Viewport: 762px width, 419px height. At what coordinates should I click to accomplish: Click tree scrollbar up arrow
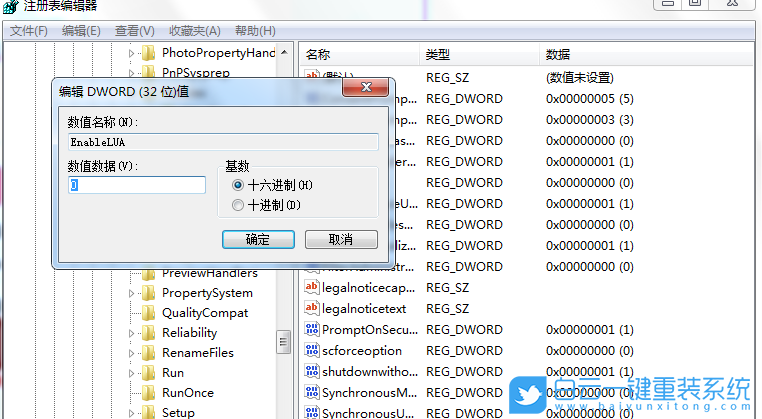[284, 52]
